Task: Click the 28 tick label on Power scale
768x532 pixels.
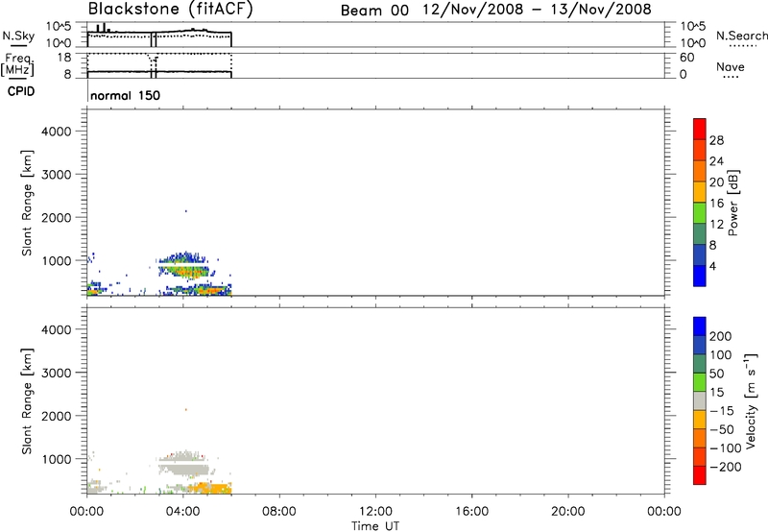Action: [716, 140]
